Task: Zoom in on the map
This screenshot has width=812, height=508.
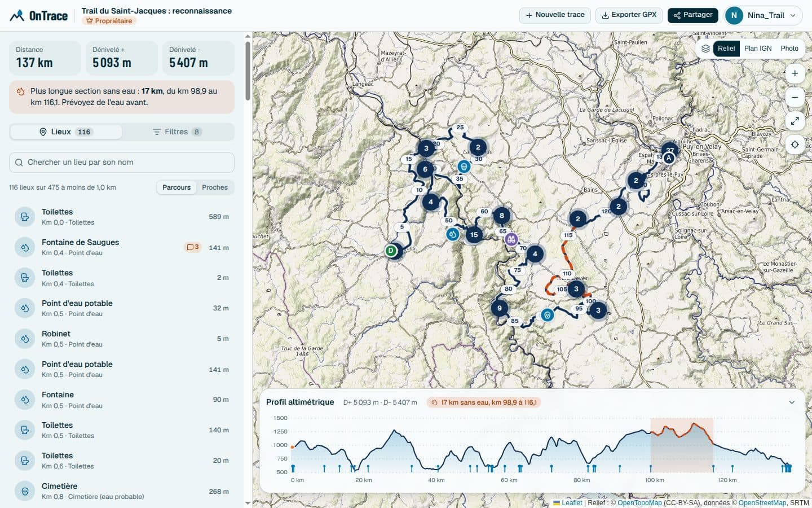Action: coord(795,73)
